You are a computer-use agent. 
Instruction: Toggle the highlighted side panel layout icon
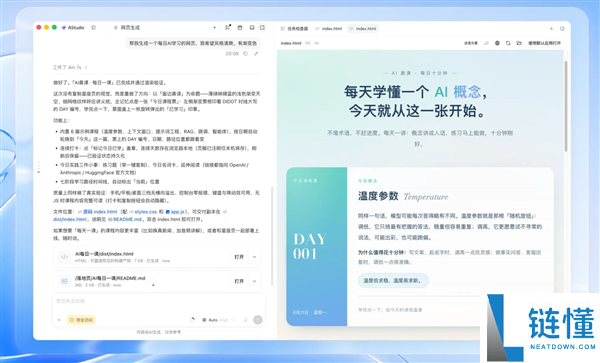(x=262, y=28)
